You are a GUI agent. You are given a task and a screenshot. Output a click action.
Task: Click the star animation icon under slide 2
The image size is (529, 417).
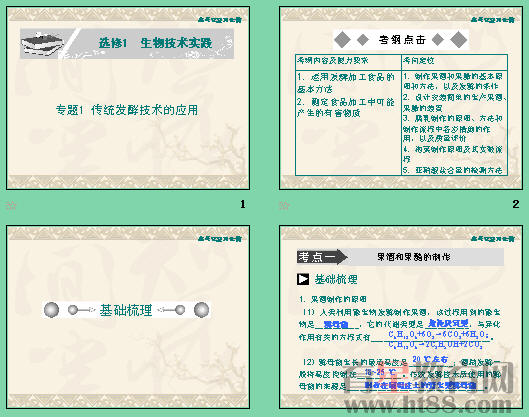point(284,205)
